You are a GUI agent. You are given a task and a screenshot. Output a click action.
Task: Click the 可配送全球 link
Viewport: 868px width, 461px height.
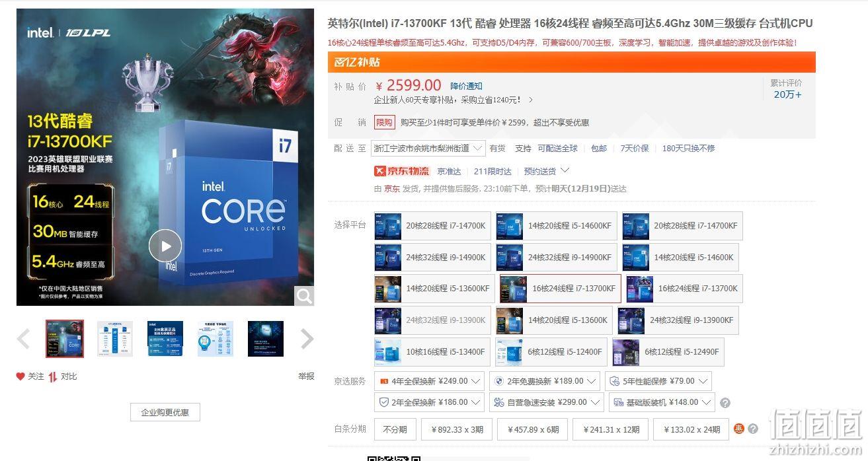(557, 149)
